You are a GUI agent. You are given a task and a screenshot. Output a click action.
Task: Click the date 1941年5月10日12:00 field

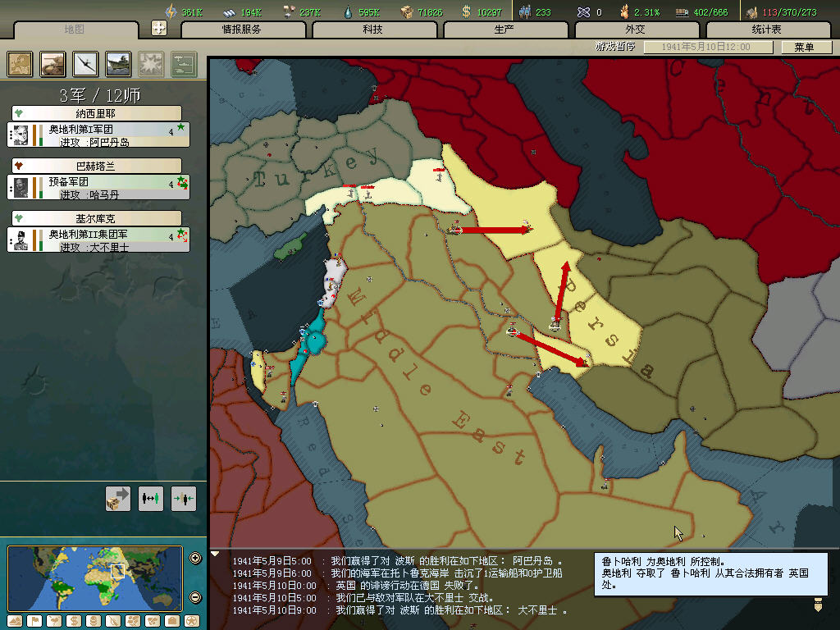pos(708,47)
